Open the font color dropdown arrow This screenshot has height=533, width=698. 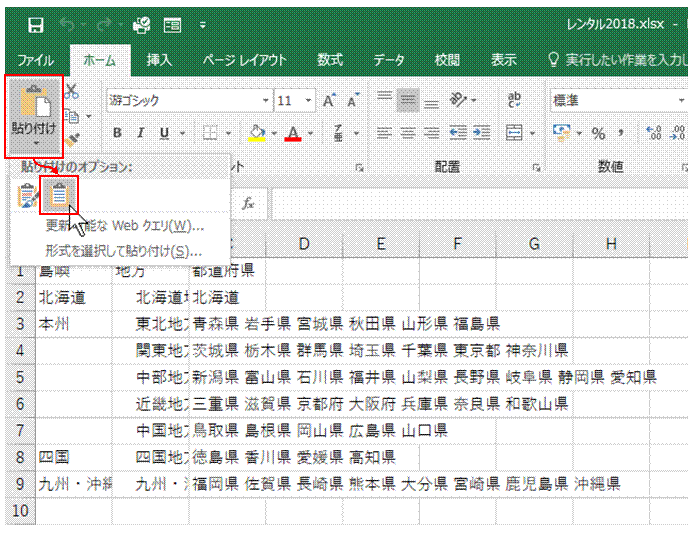(311, 133)
